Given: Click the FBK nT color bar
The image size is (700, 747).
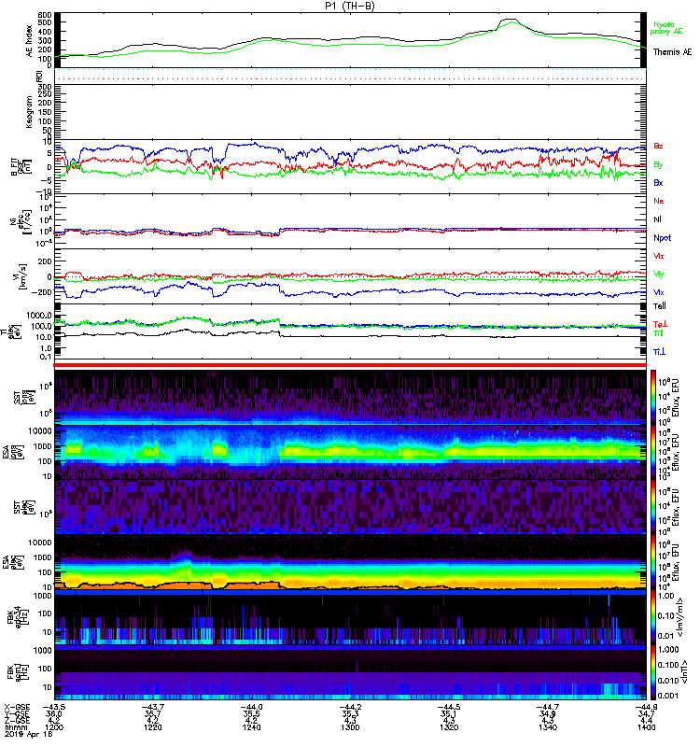Looking at the screenshot, I should click(653, 672).
